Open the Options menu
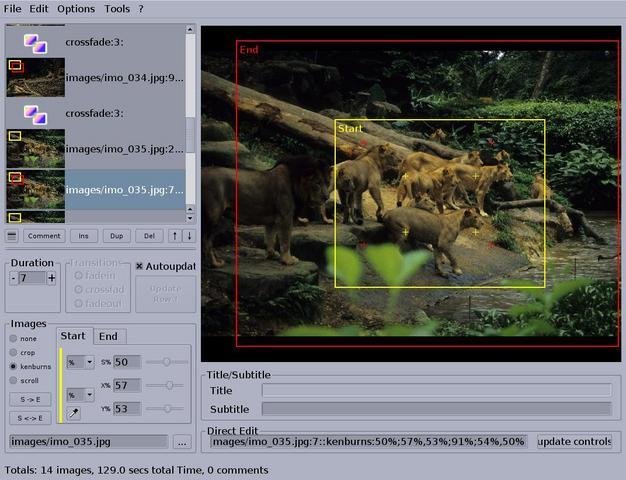Image resolution: width=626 pixels, height=480 pixels. [x=76, y=8]
